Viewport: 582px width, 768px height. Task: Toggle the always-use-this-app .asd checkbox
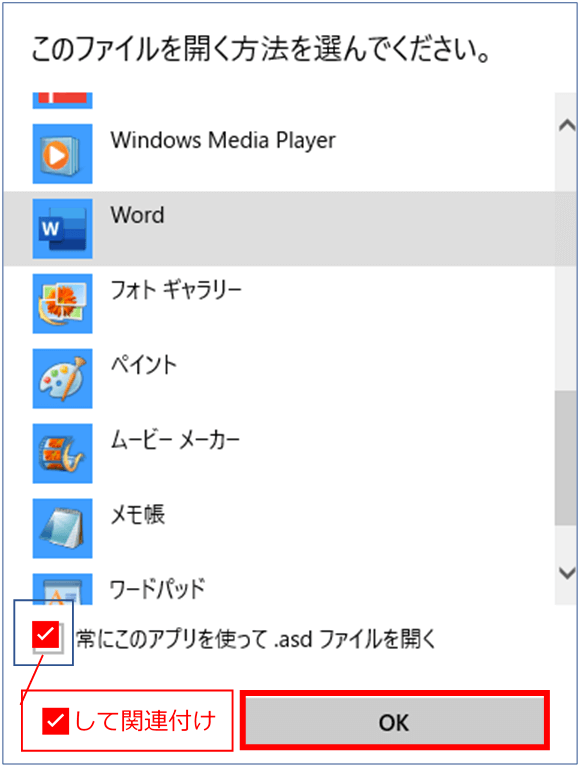(46, 635)
